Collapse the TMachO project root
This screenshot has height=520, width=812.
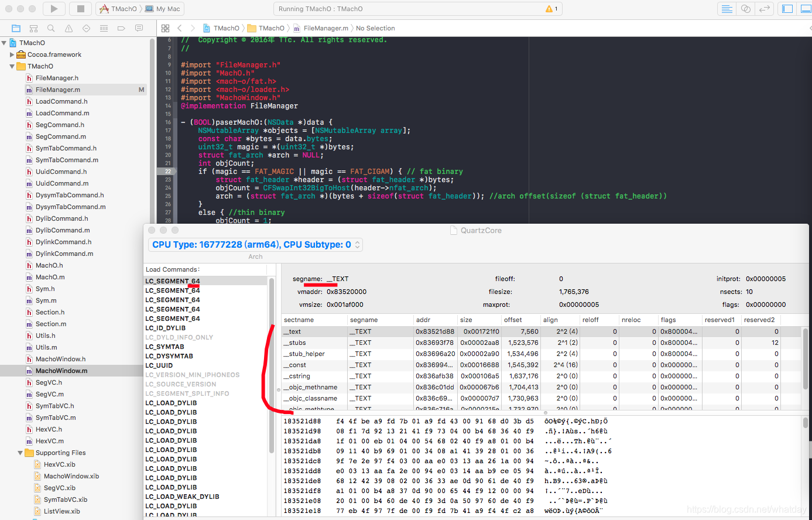[x=4, y=43]
